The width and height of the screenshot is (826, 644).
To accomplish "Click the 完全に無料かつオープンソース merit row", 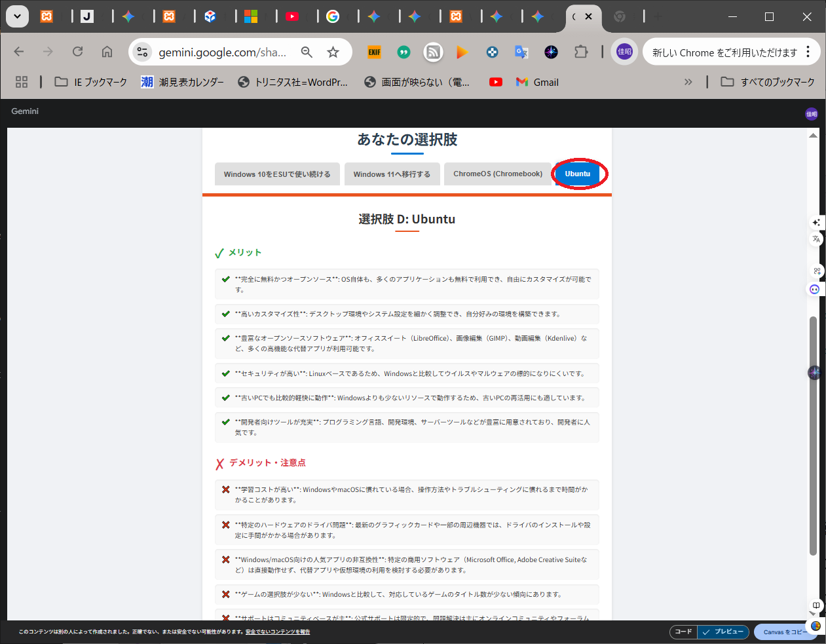I will [407, 284].
